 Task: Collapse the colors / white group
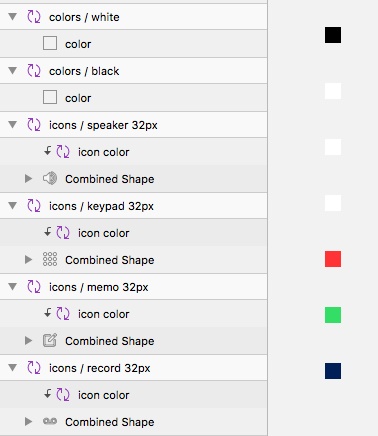(x=13, y=16)
